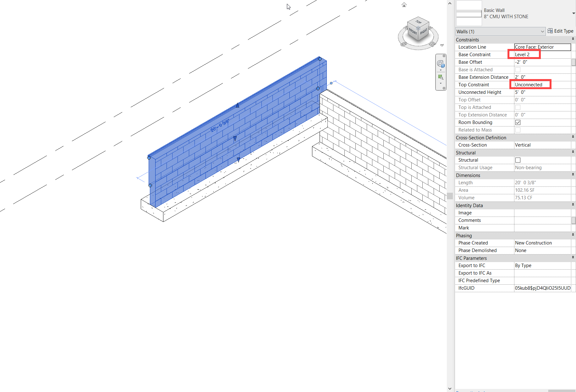Image resolution: width=576 pixels, height=392 pixels.
Task: Collapse the Phasing section header
Action: [573, 235]
